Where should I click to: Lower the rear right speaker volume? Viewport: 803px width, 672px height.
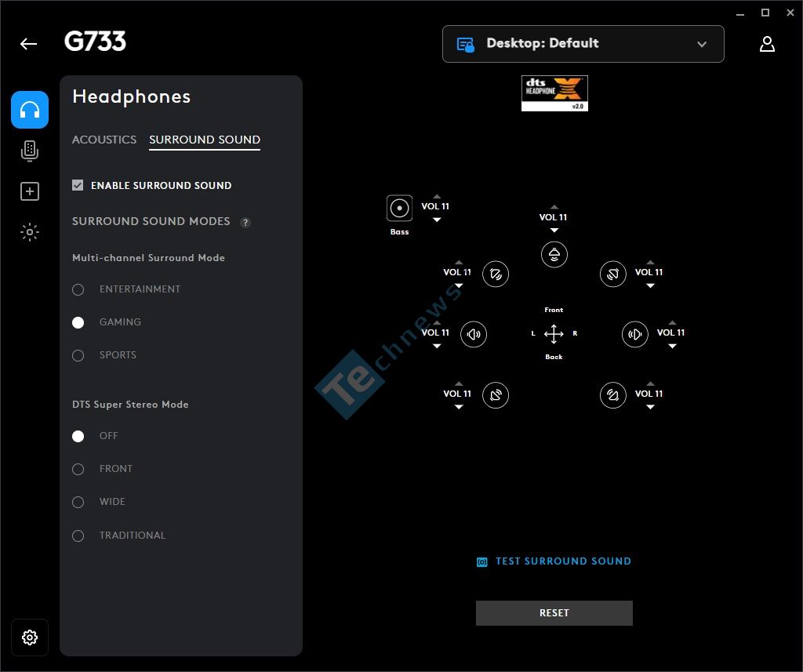coord(650,407)
